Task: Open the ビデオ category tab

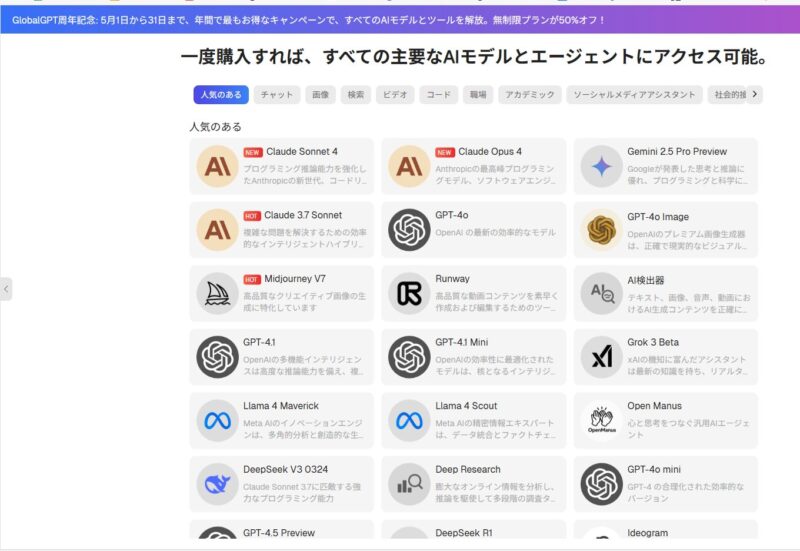Action: (395, 94)
